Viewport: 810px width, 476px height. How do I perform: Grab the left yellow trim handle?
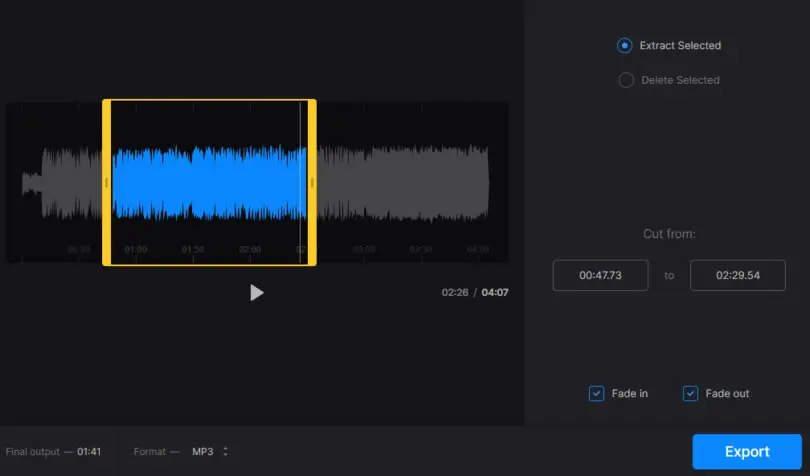tap(106, 182)
